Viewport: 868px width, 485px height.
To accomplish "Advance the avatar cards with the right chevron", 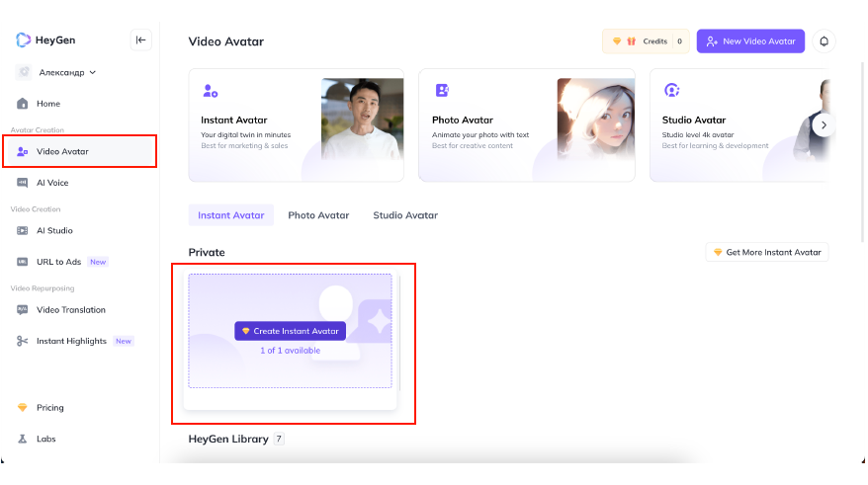I will (824, 125).
